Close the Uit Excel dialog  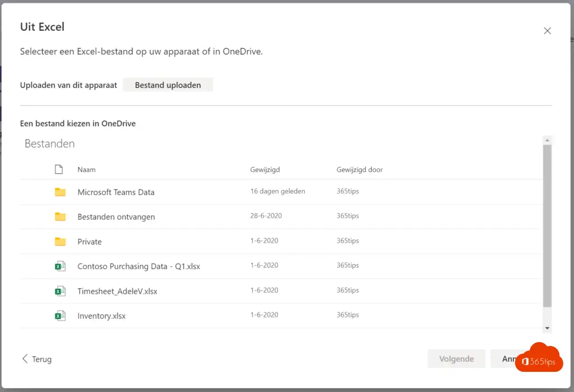[547, 31]
